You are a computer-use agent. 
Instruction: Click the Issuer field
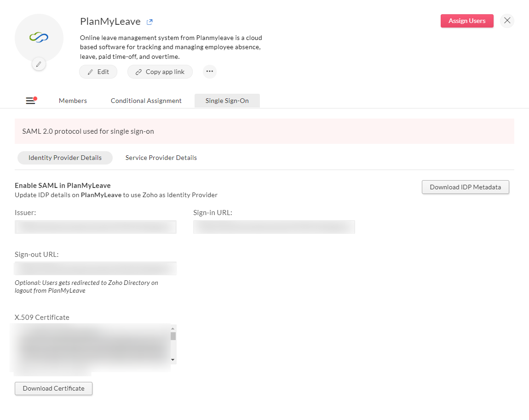tap(96, 227)
